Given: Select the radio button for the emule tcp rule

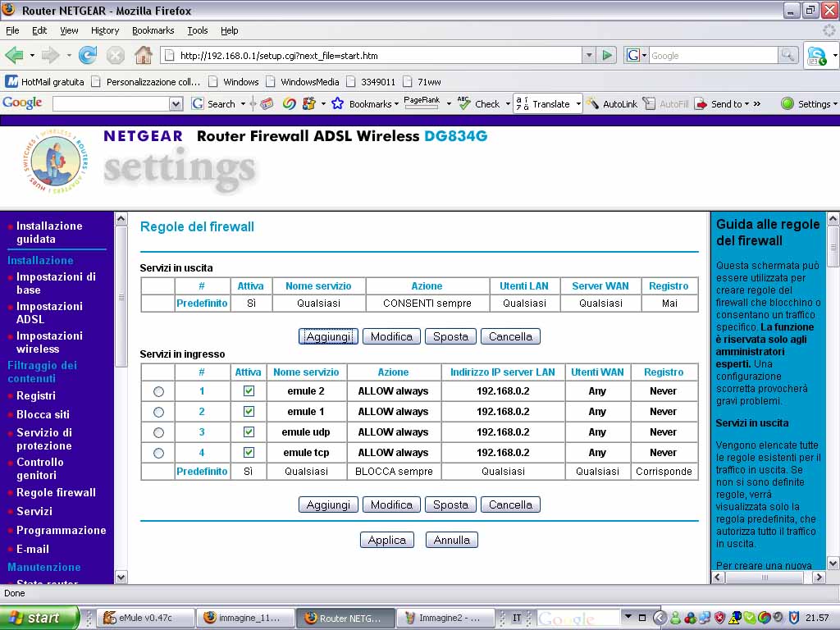Looking at the screenshot, I should point(158,453).
